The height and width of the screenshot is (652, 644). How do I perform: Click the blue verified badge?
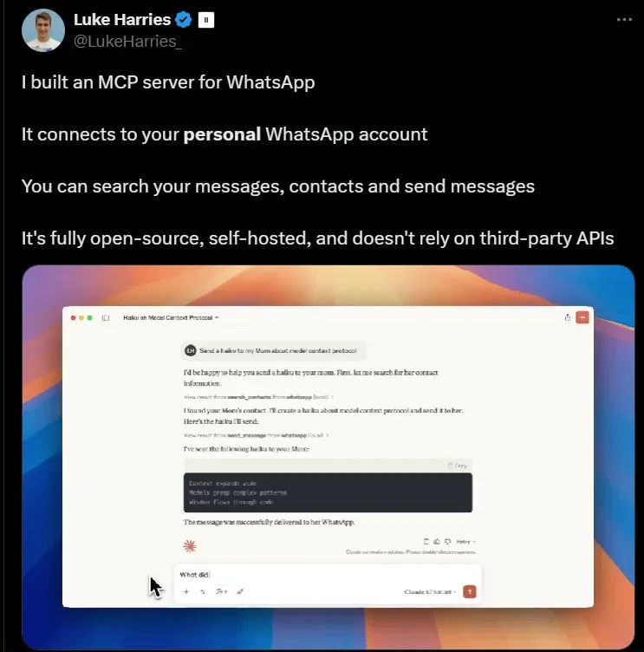tap(184, 20)
